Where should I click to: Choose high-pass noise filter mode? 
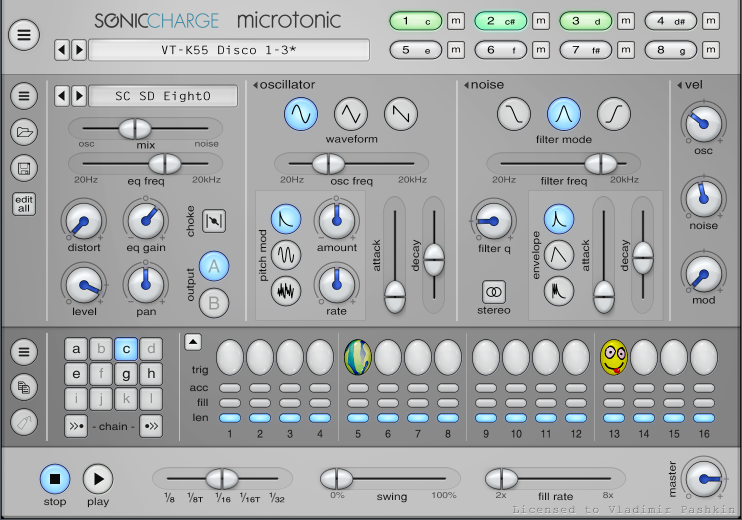pyautogui.click(x=614, y=114)
